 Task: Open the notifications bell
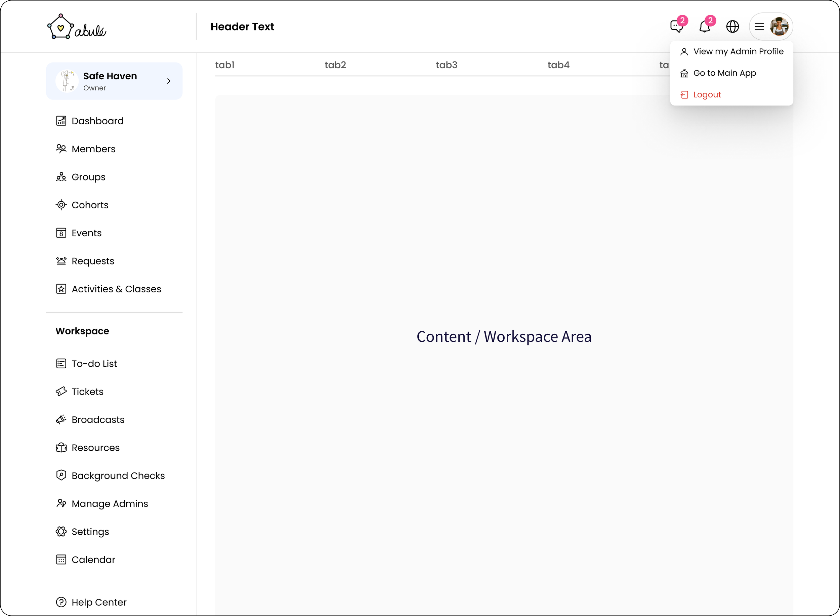[x=704, y=27]
